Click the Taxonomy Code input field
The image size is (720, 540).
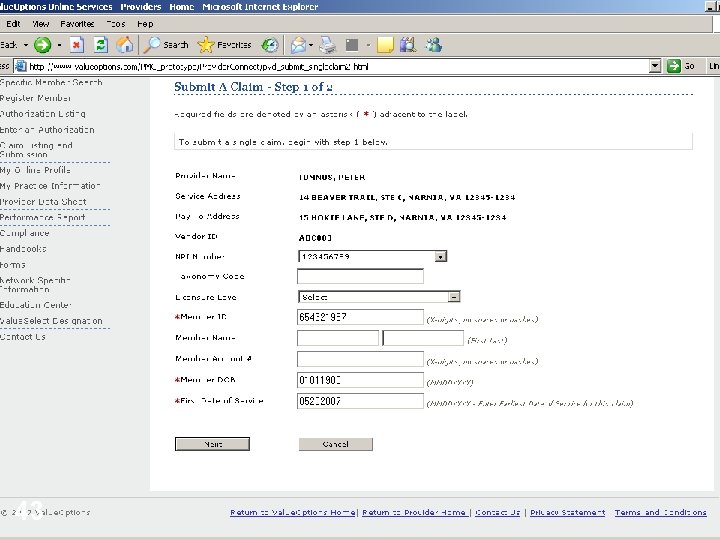[360, 276]
